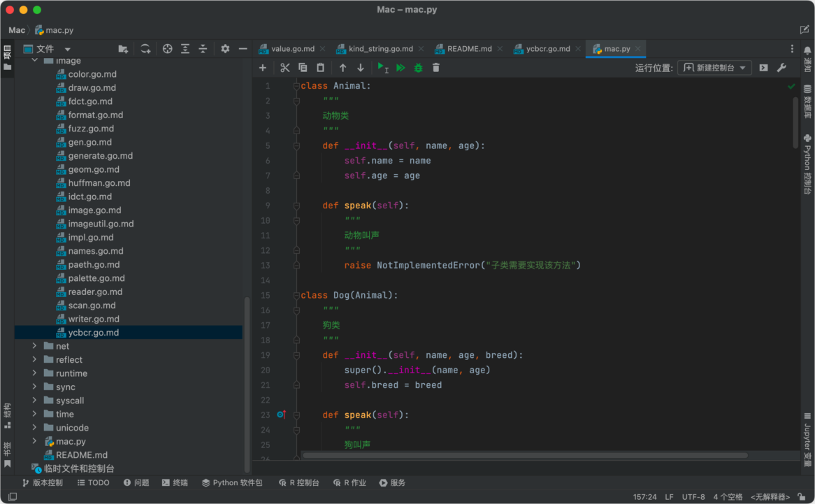Click refresh icon in project panel
This screenshot has height=504, width=815.
145,49
